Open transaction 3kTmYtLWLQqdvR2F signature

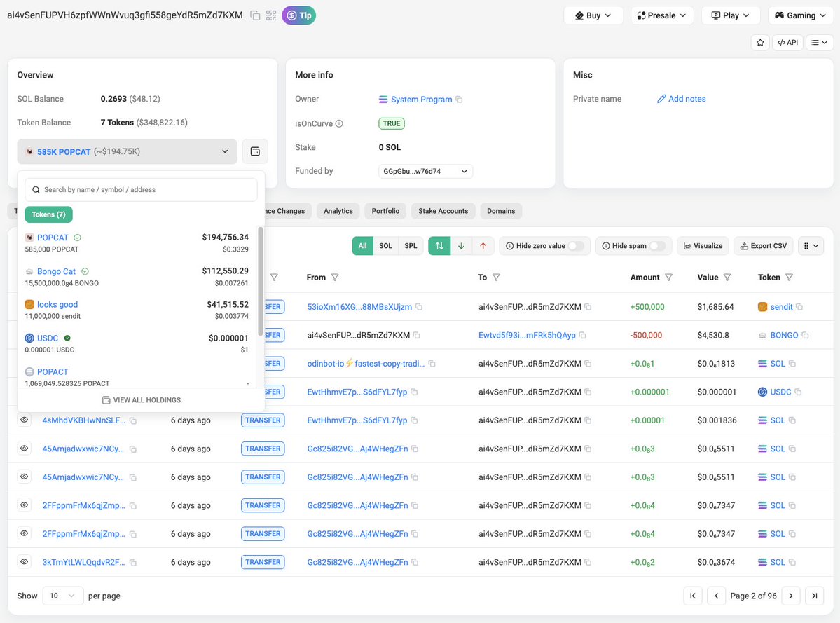coord(83,563)
